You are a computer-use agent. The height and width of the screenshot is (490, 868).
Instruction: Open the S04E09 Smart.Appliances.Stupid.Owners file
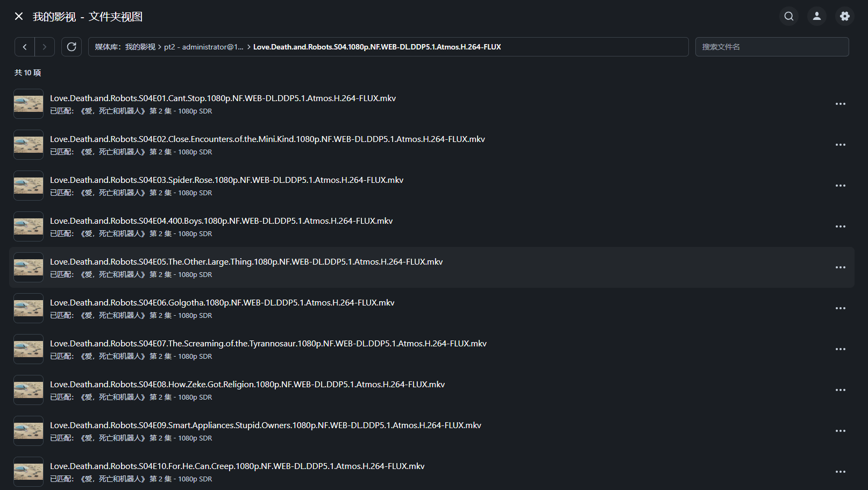(266, 425)
